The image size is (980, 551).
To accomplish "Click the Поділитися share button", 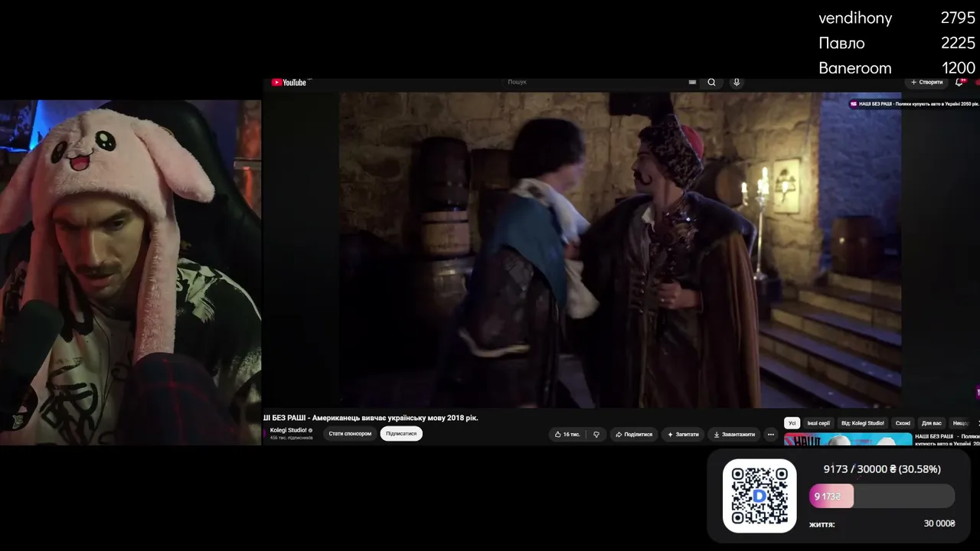I will click(634, 435).
